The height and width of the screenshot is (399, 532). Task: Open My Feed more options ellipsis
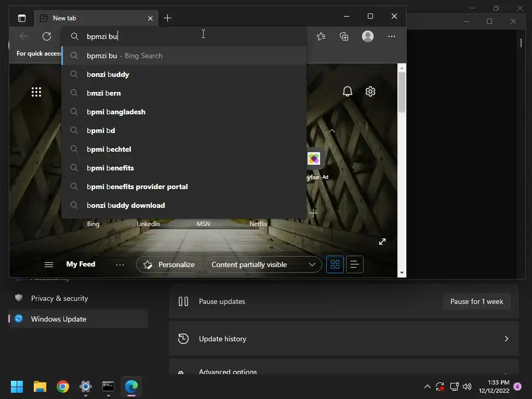[x=120, y=264]
